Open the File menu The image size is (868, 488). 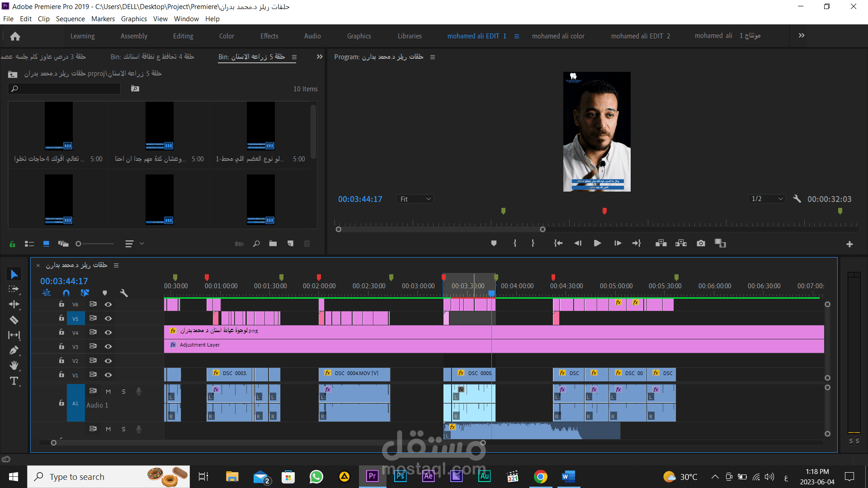pos(8,19)
